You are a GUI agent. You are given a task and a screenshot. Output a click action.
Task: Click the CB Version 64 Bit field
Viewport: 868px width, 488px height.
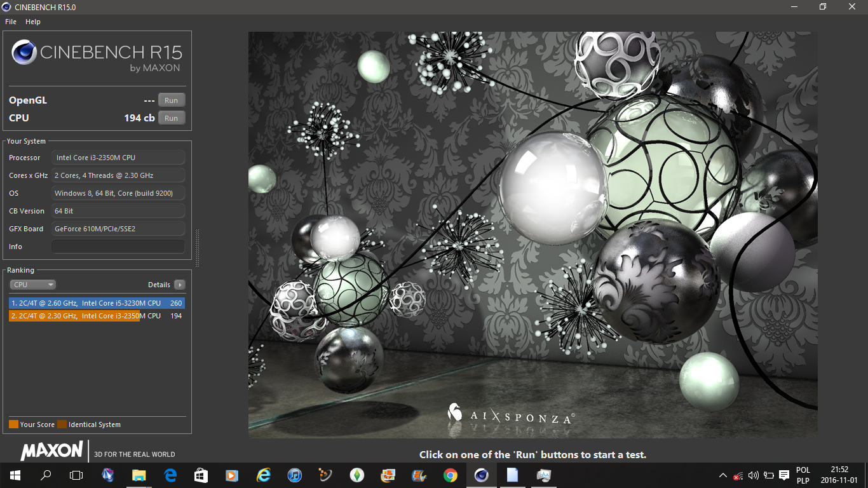click(118, 211)
